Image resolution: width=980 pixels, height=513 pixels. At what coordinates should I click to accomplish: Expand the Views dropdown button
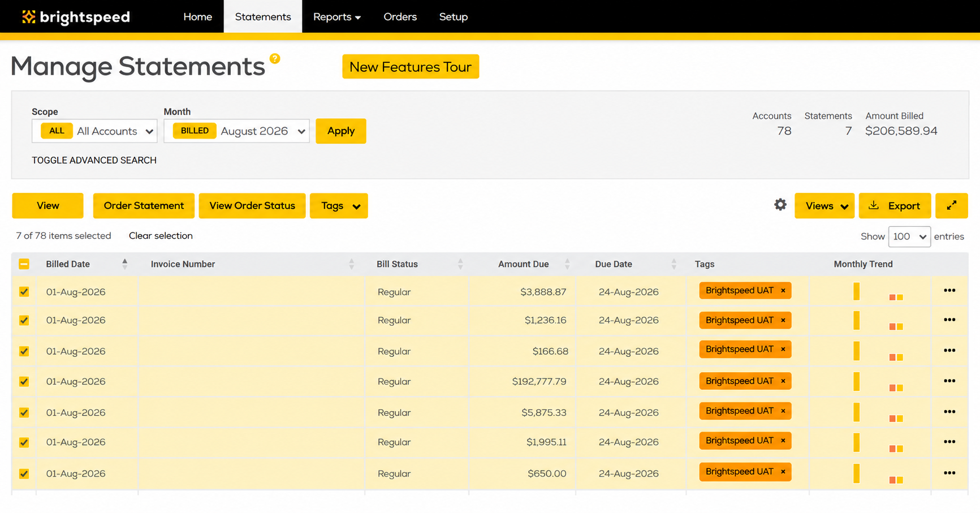824,206
